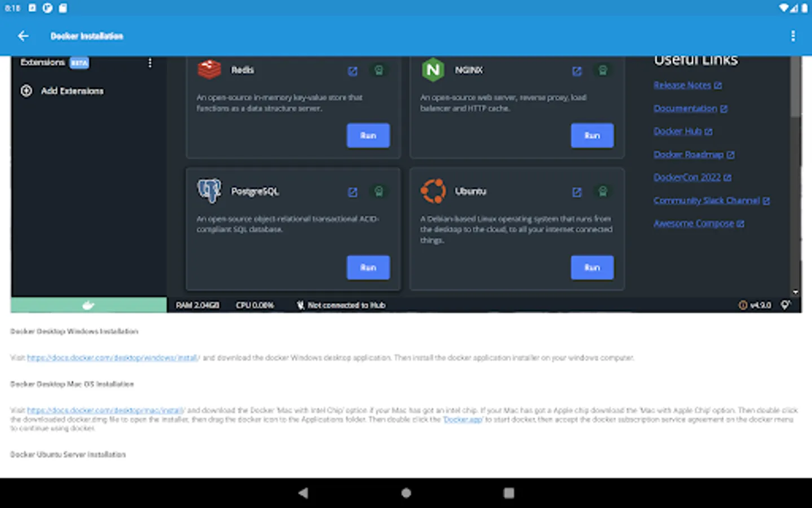Click the plus icon next to Add Extensions
This screenshot has width=812, height=508.
(x=26, y=91)
